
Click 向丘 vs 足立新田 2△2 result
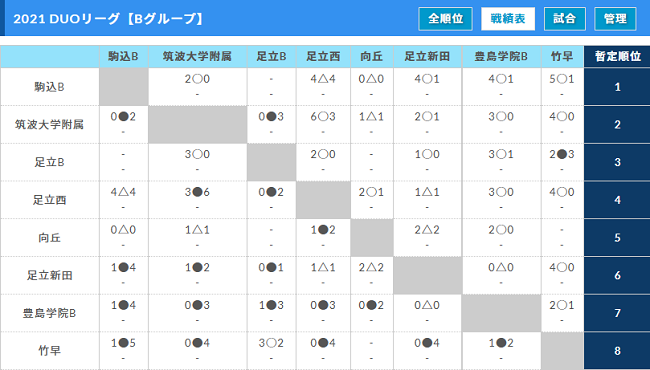(x=427, y=230)
